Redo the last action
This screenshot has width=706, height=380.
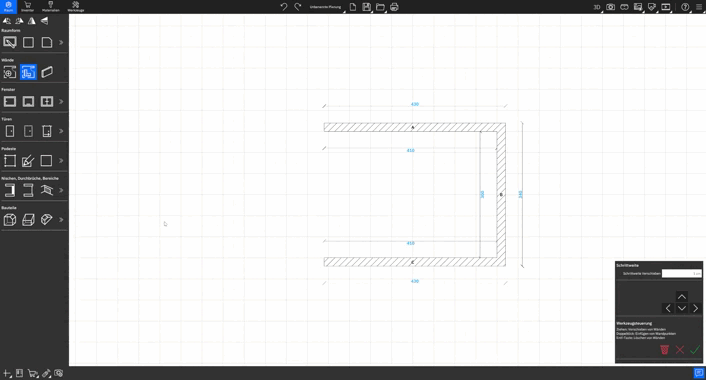[x=298, y=7]
